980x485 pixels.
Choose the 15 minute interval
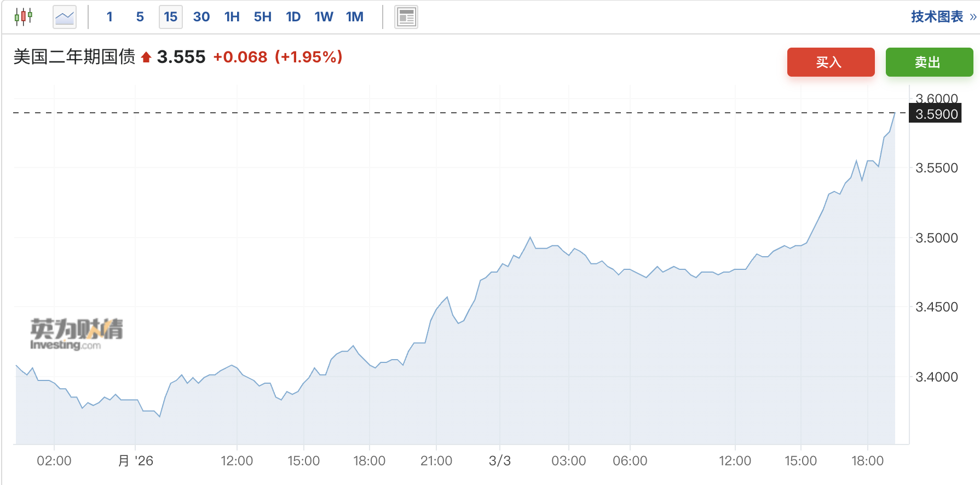[x=171, y=17]
